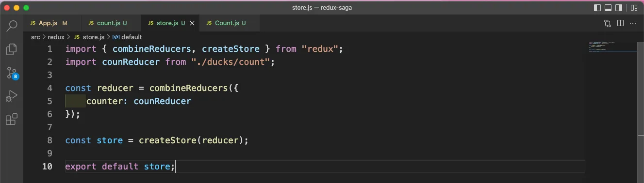Click the reducer variable on line 4
644x183 pixels.
(116, 88)
